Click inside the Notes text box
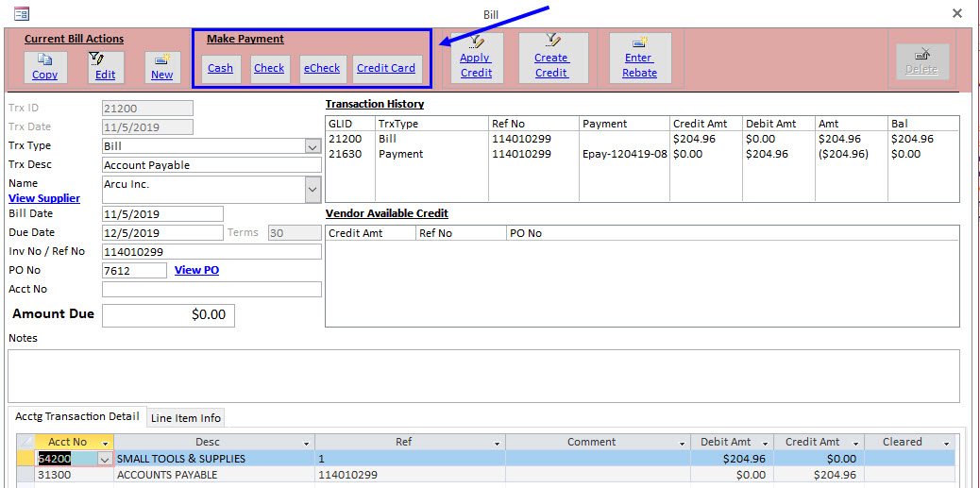Screen dimensions: 980x488 [x=483, y=376]
